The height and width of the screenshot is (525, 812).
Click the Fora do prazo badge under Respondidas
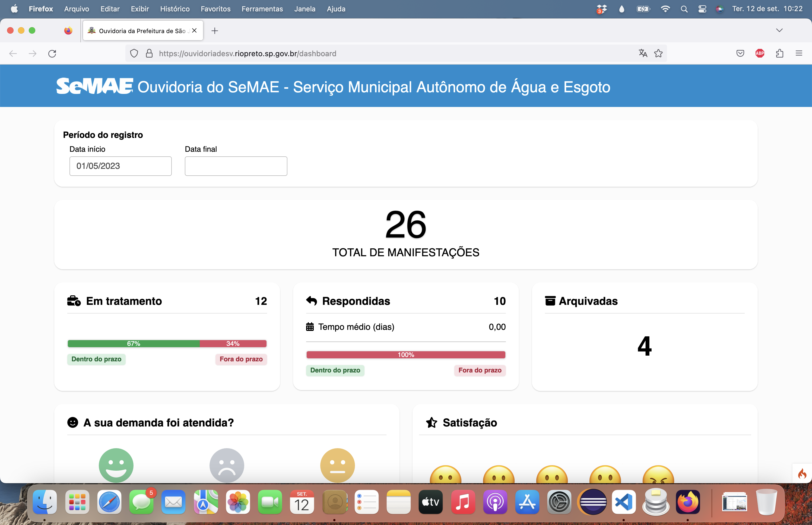pos(480,370)
